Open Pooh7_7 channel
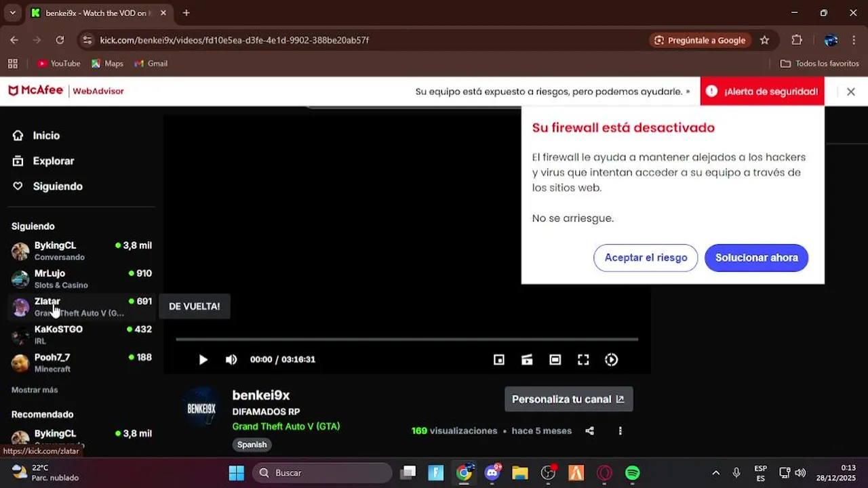This screenshot has height=488, width=868. point(81,363)
